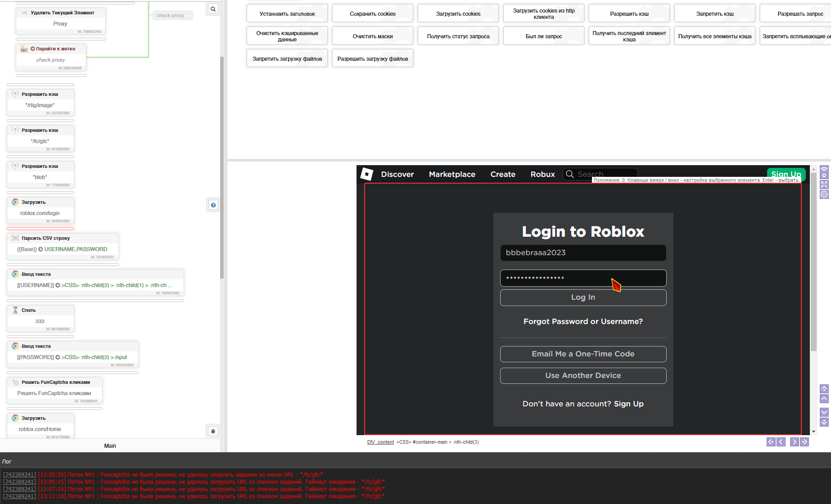Screen dimensions: 831x504
Task: Open search on the script canvas
Action: 213,9
